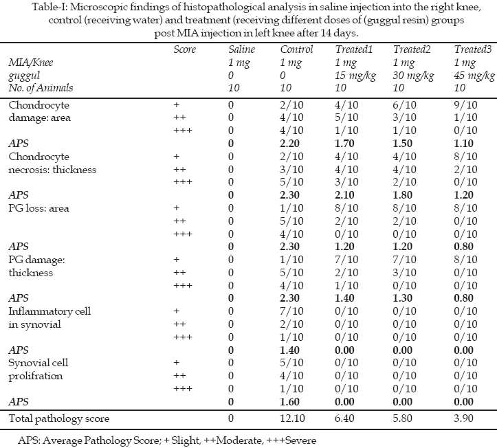Select the Treated3 column header

point(472,49)
